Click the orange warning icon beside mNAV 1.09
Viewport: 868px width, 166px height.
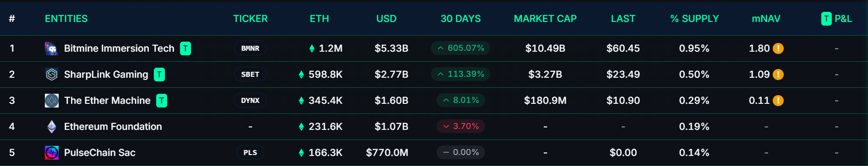pos(778,75)
